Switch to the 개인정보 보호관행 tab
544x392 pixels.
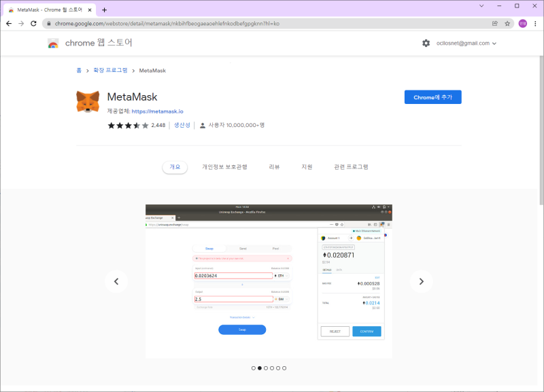point(225,167)
